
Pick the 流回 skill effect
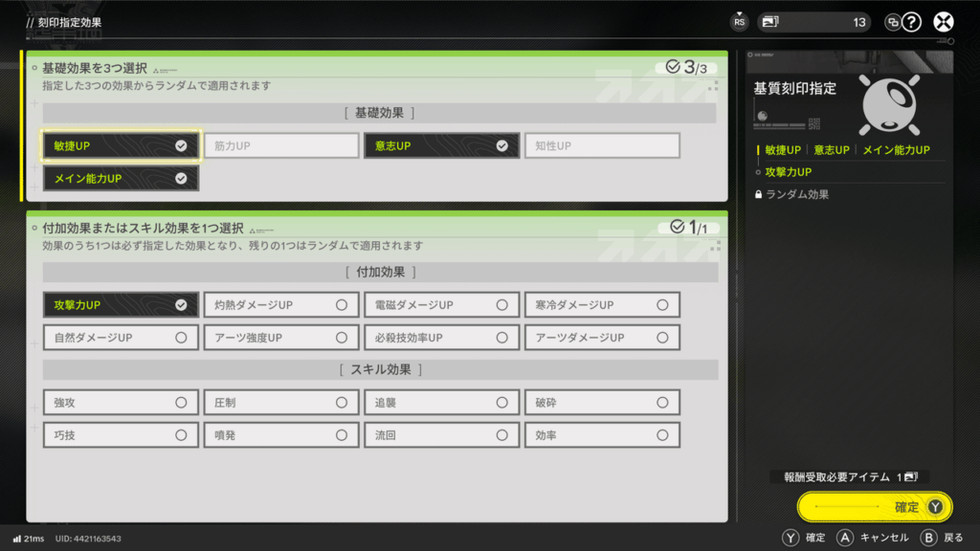coord(441,435)
